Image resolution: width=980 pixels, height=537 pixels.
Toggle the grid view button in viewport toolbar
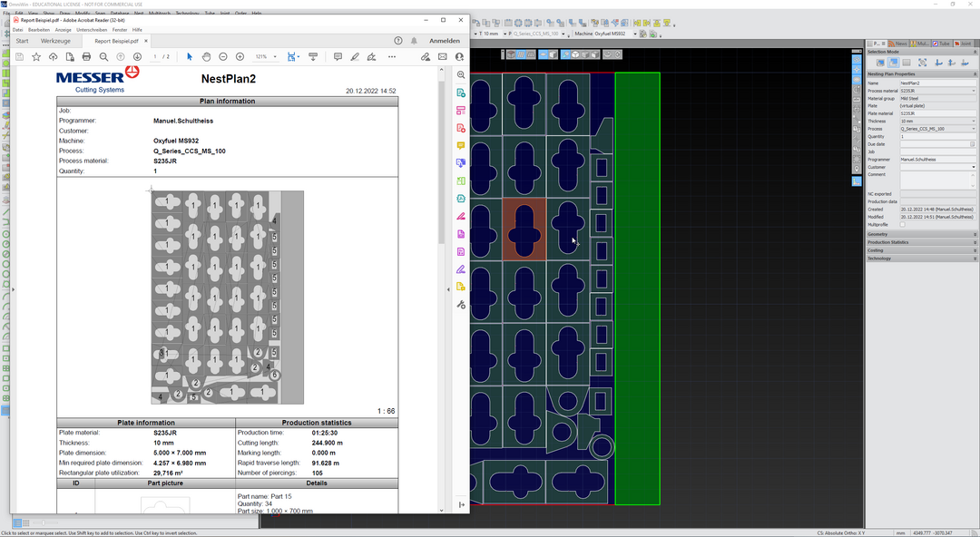[521, 54]
